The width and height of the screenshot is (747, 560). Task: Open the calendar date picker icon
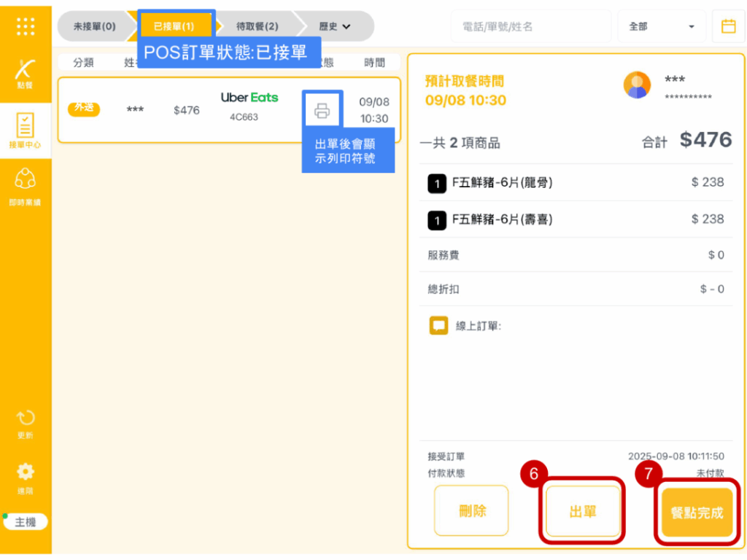click(728, 26)
